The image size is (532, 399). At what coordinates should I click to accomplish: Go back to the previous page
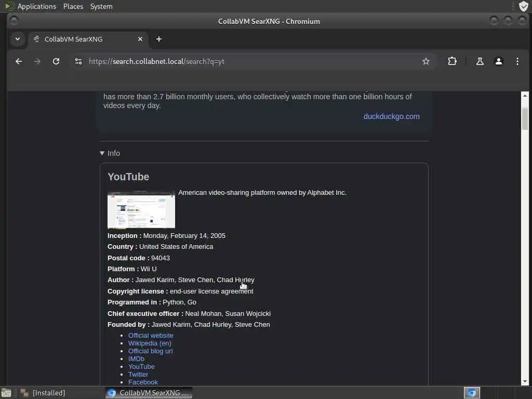pyautogui.click(x=19, y=61)
